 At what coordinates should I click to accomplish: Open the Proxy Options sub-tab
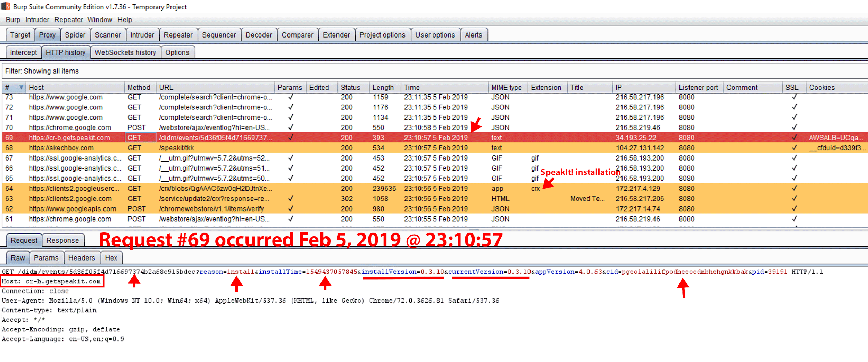tap(178, 52)
